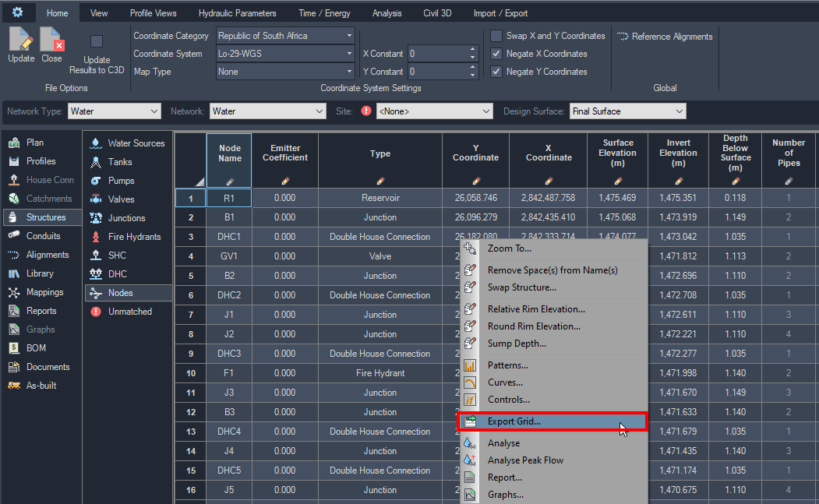Decrease the Y Constant value

click(472, 76)
